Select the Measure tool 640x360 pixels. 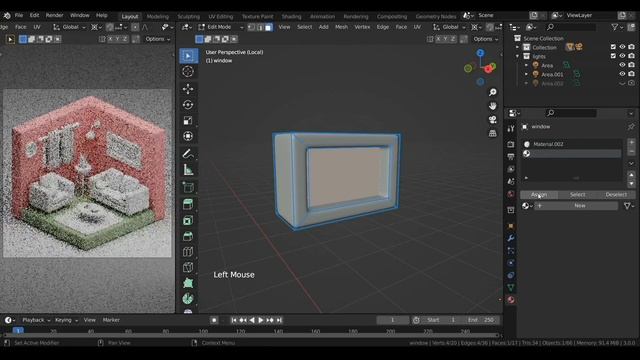point(188,170)
